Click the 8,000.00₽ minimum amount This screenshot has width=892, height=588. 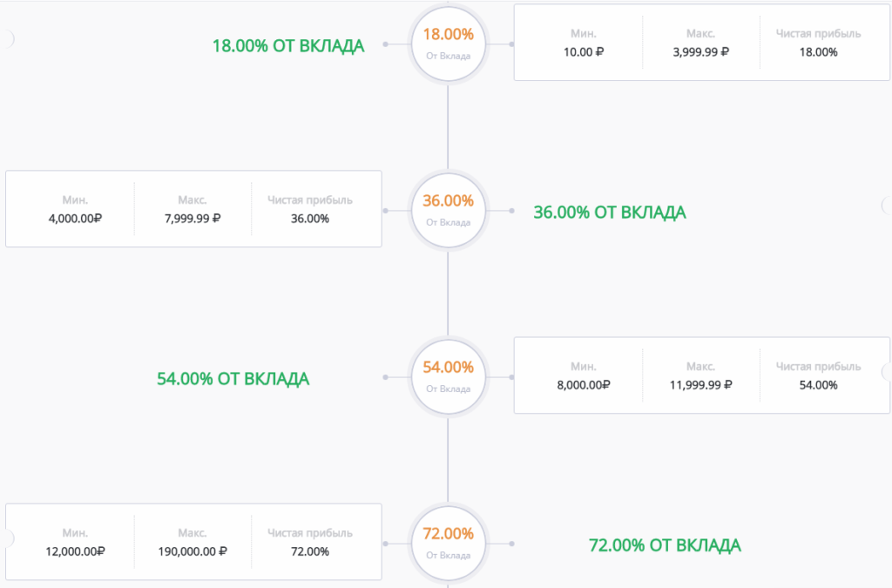pyautogui.click(x=584, y=385)
